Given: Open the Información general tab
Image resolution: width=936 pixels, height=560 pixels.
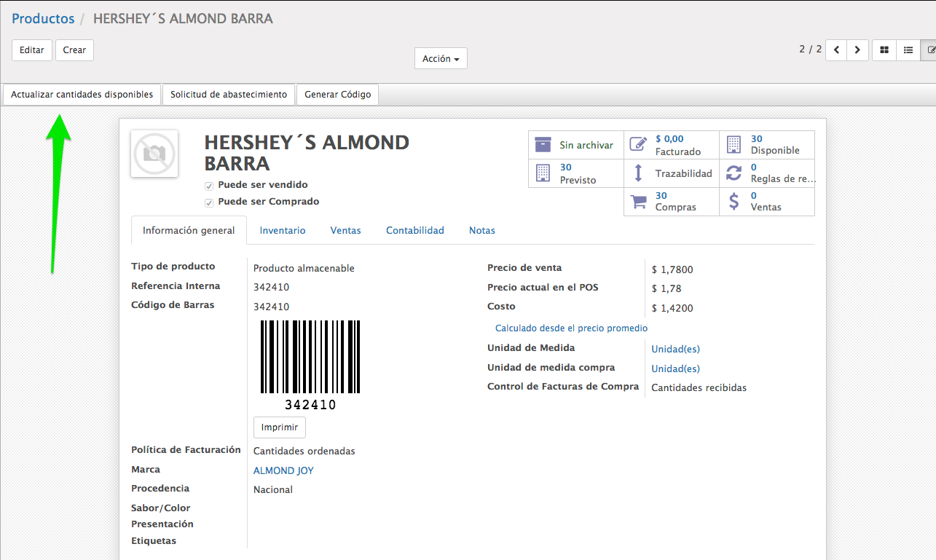Looking at the screenshot, I should [189, 230].
